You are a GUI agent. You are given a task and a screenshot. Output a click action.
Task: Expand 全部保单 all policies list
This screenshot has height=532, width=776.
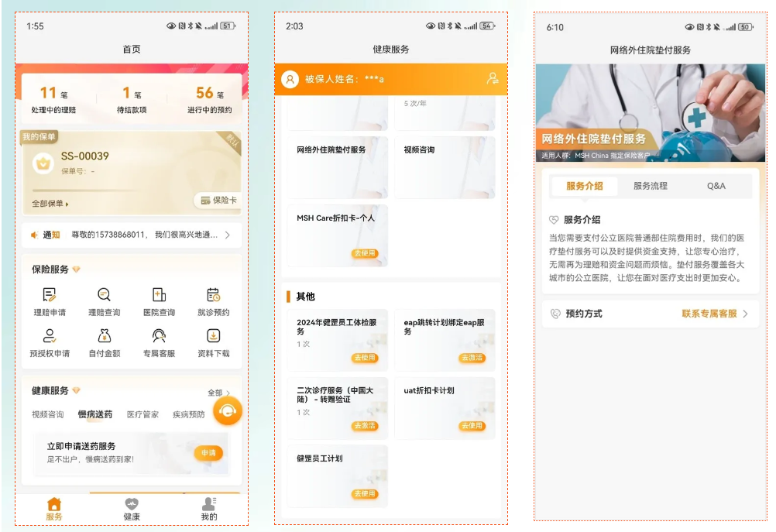(50, 204)
